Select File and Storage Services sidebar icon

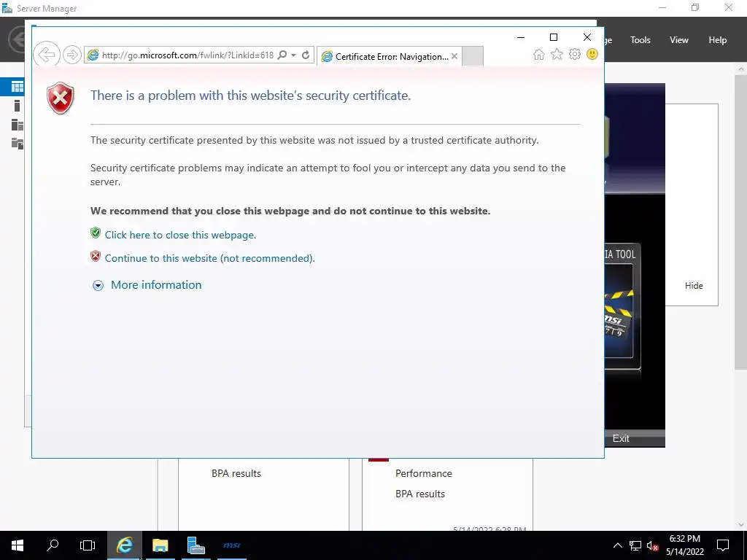[x=18, y=144]
